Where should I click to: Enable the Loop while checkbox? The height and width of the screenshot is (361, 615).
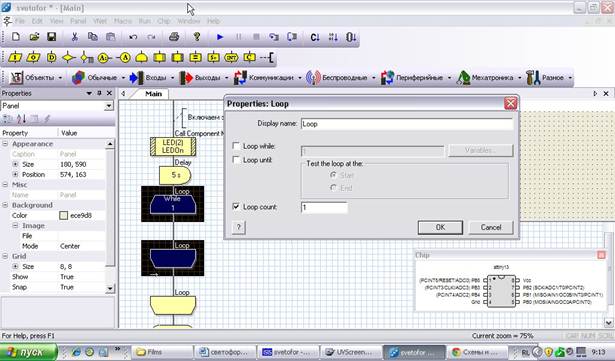[x=236, y=146]
